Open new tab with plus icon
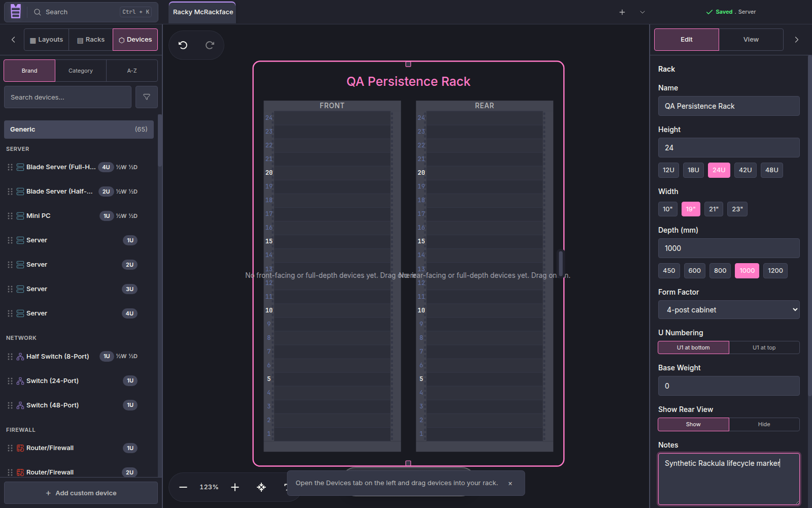 click(622, 12)
